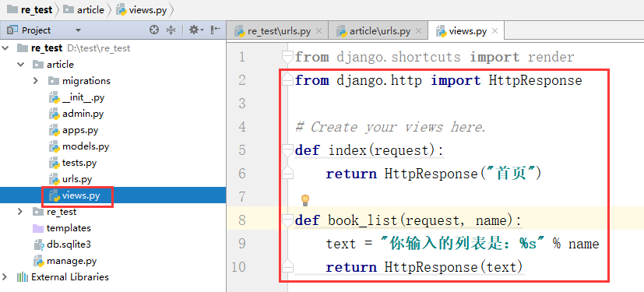Expand External Libraries node
Screen dimensions: 644x292
point(5,277)
